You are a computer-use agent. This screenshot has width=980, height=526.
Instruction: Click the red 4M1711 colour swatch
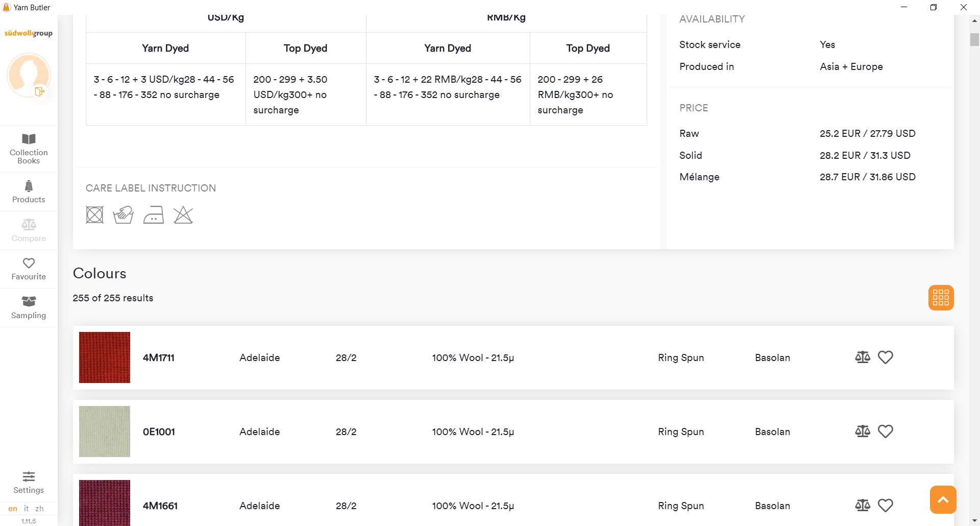tap(105, 357)
